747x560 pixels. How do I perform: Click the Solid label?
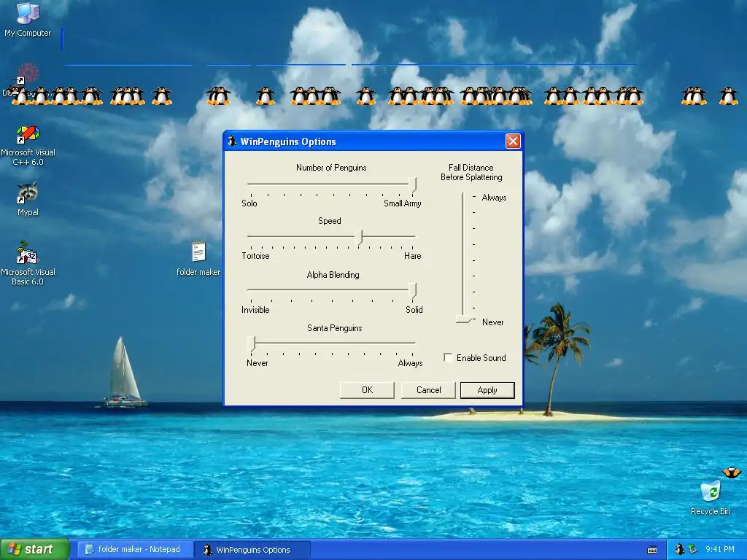(414, 309)
